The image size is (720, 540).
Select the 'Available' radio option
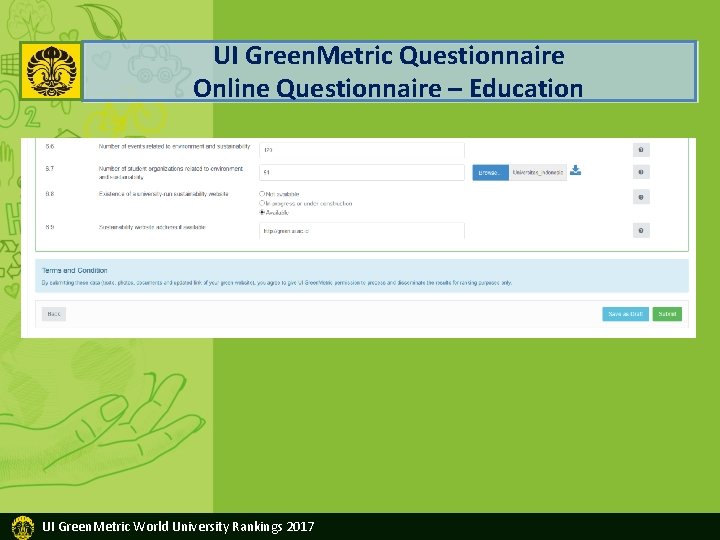262,212
